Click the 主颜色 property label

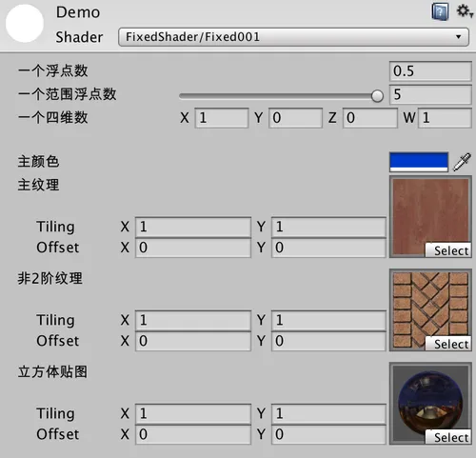click(38, 162)
